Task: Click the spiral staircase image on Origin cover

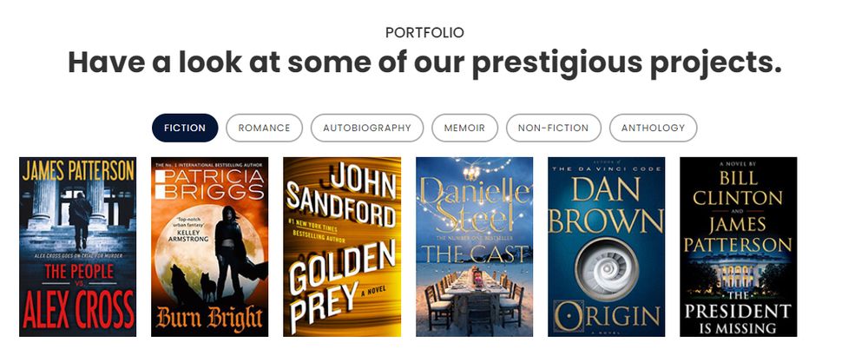Action: (x=607, y=269)
